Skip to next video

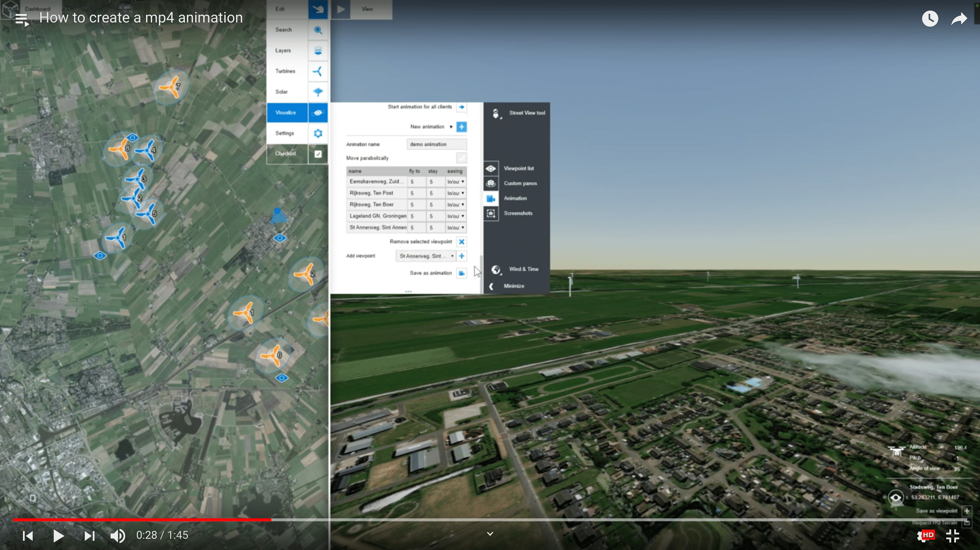pos(89,536)
